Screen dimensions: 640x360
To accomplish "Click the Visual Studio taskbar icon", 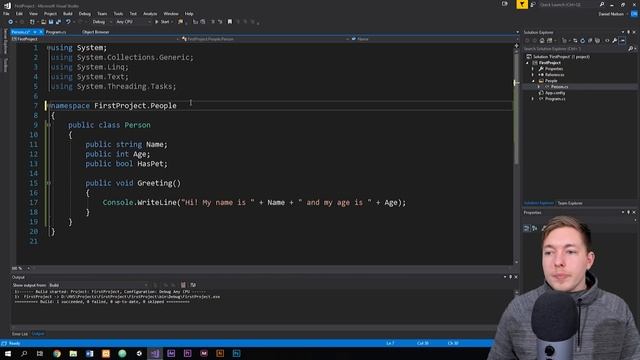I will pyautogui.click(x=155, y=353).
